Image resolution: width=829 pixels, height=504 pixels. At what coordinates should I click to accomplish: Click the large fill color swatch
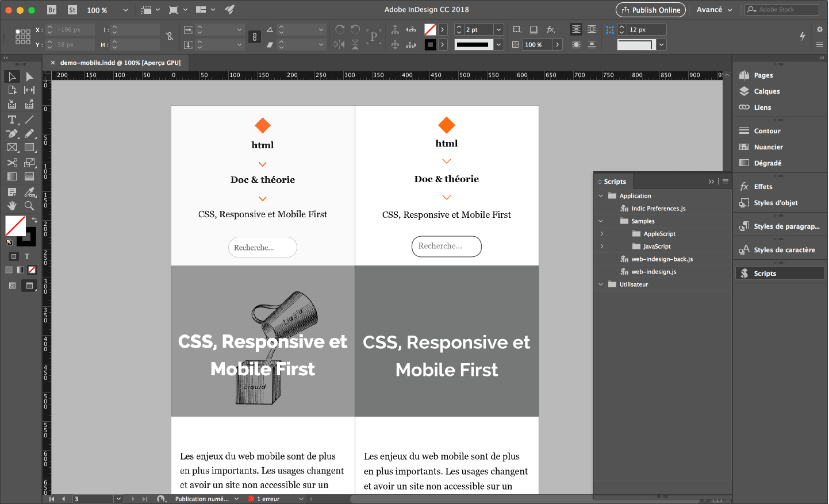[x=16, y=226]
